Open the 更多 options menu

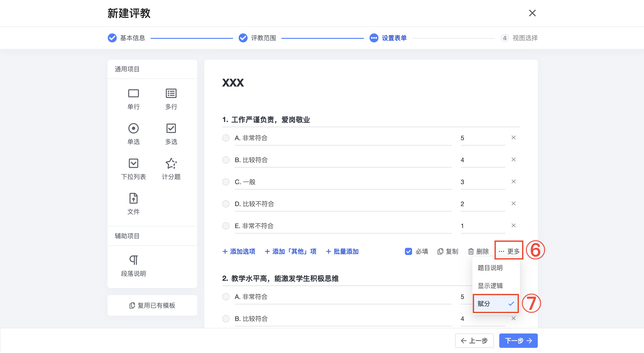point(509,251)
